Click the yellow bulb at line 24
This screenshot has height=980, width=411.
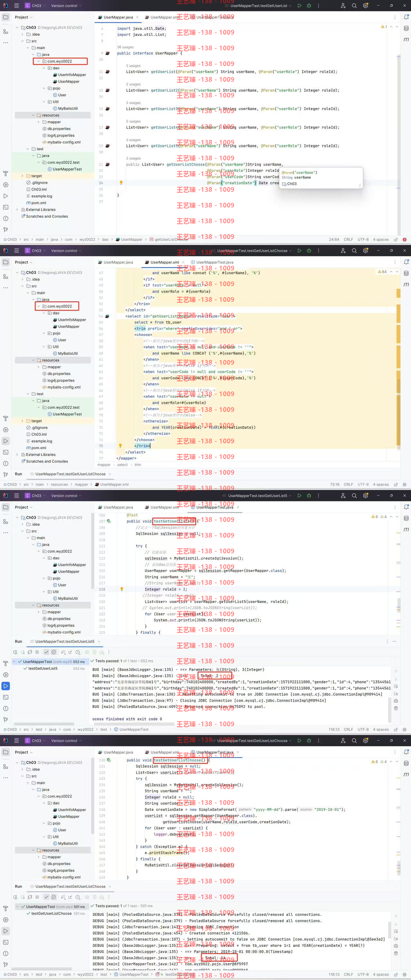pyautogui.click(x=121, y=183)
